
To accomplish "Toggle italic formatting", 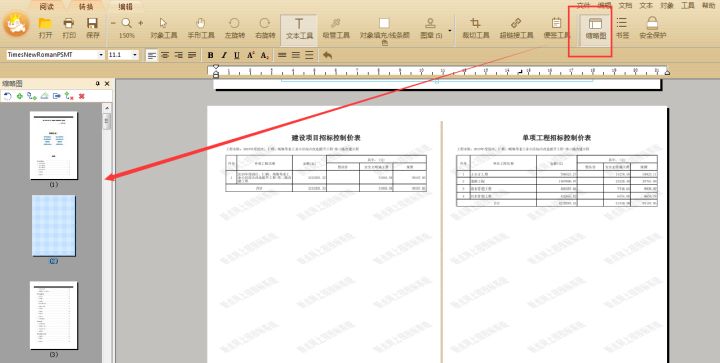I will (x=224, y=55).
